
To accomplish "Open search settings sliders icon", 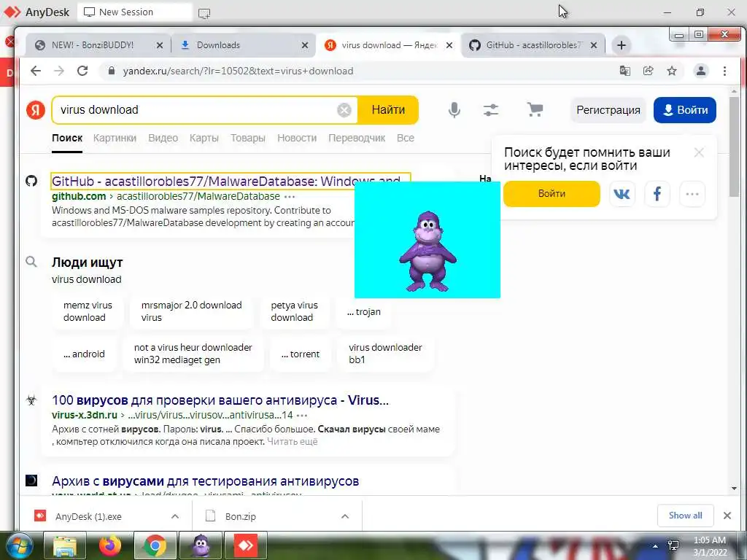I will click(x=491, y=110).
